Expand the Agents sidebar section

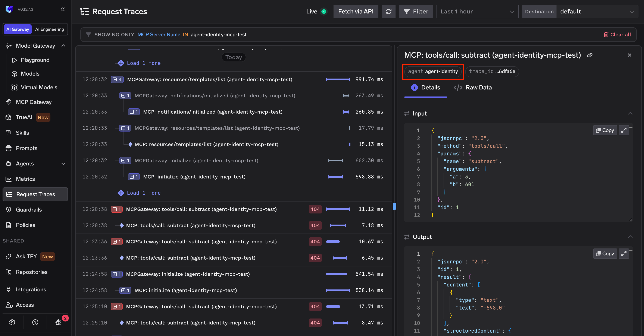(63, 164)
